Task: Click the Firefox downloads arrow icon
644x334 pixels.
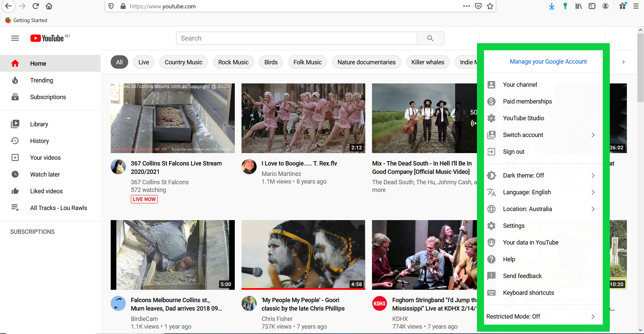Action: [x=551, y=6]
